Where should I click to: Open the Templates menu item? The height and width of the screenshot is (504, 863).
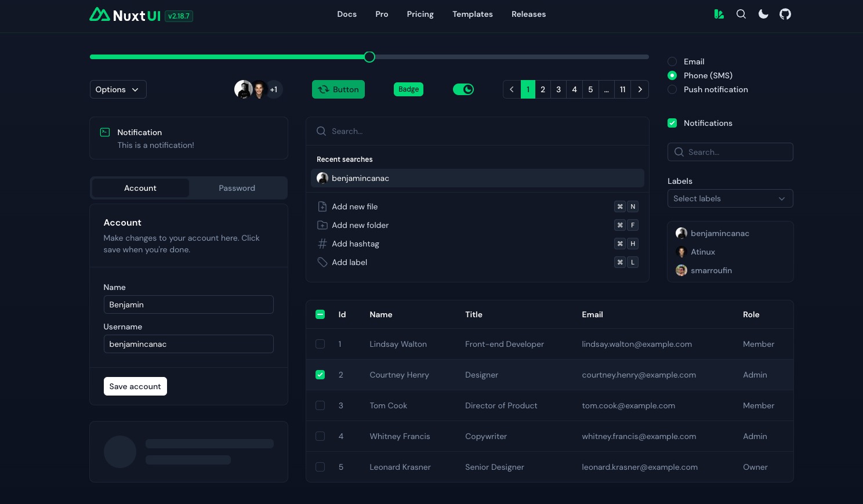[x=472, y=14]
